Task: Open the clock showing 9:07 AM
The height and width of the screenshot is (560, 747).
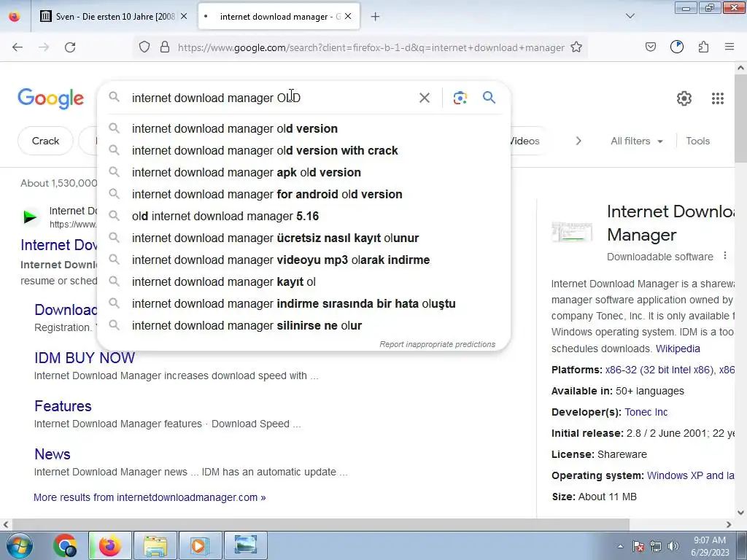Action: coord(710,546)
